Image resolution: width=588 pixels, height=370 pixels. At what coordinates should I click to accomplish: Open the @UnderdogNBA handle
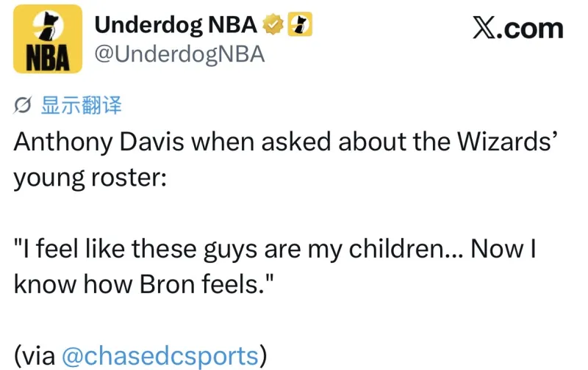[179, 54]
